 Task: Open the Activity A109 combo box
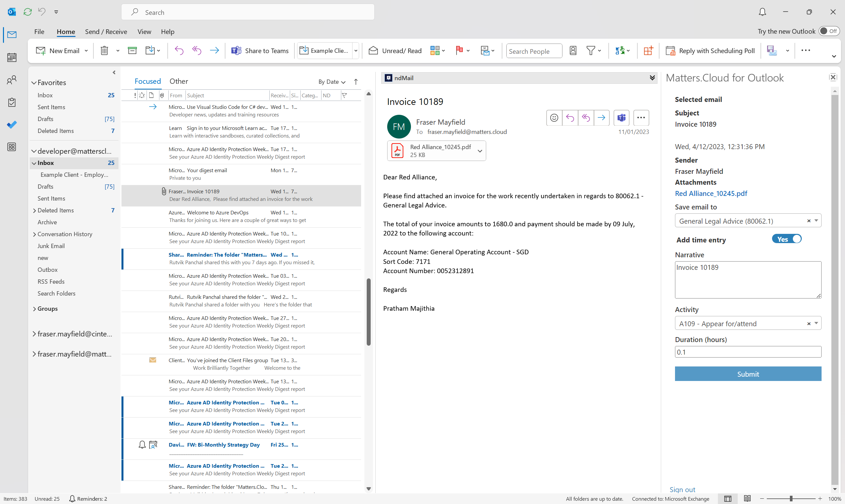(x=748, y=323)
